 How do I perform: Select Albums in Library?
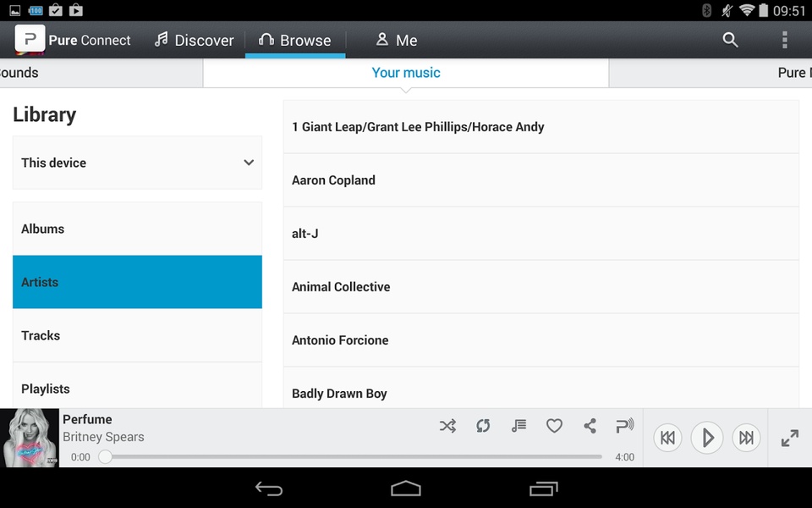pyautogui.click(x=137, y=229)
